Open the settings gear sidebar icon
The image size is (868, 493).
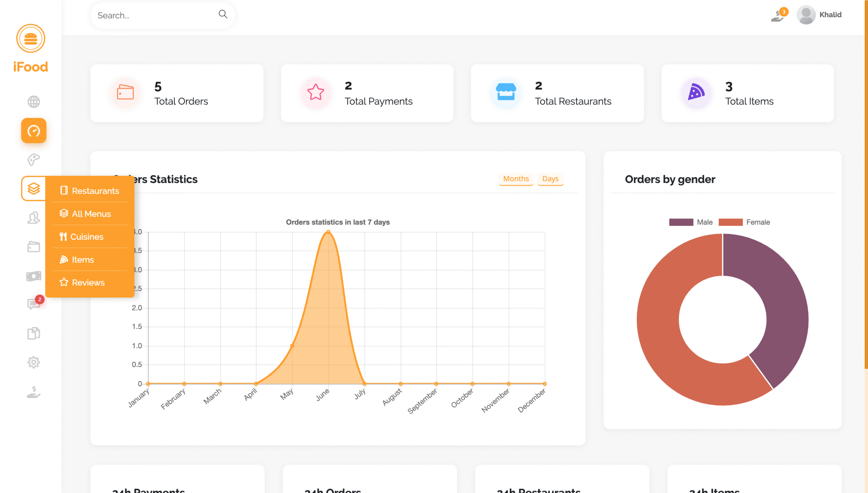(34, 362)
